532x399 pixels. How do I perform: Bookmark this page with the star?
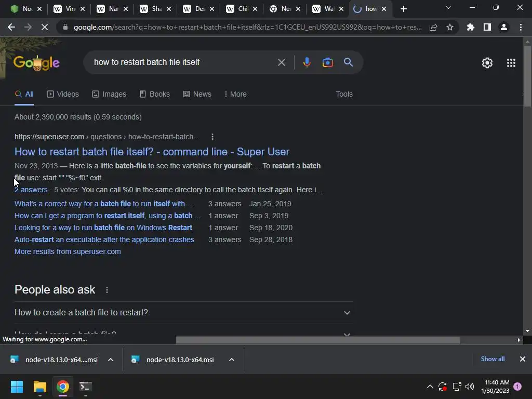point(450,27)
